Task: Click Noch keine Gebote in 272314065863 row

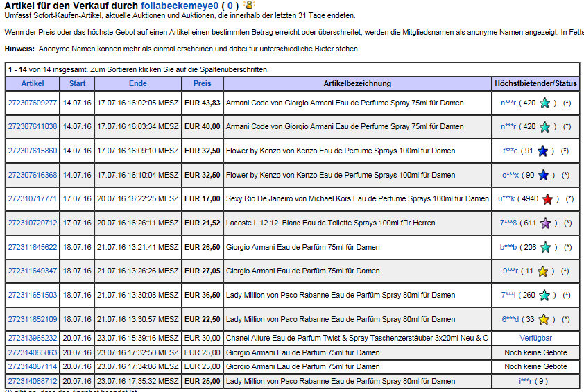Action: click(535, 352)
